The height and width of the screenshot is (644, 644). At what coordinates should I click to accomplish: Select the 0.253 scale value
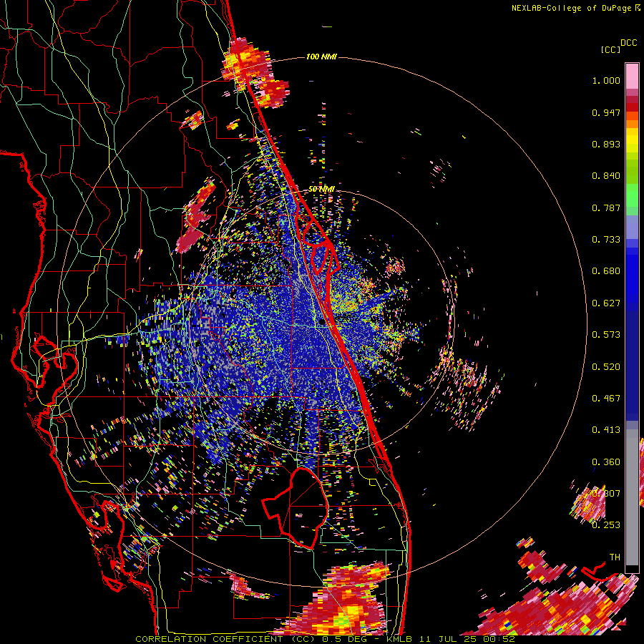click(606, 525)
